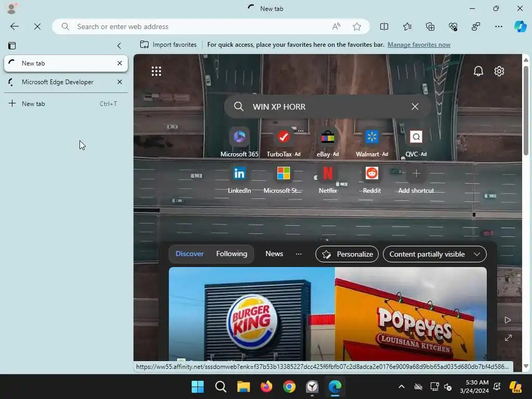
Task: Open Collections panel
Action: point(430,26)
